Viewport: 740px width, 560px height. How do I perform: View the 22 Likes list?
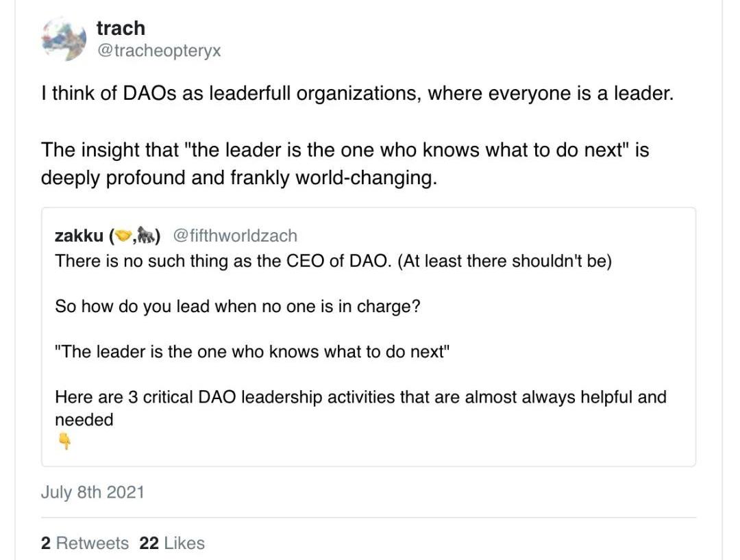(172, 543)
